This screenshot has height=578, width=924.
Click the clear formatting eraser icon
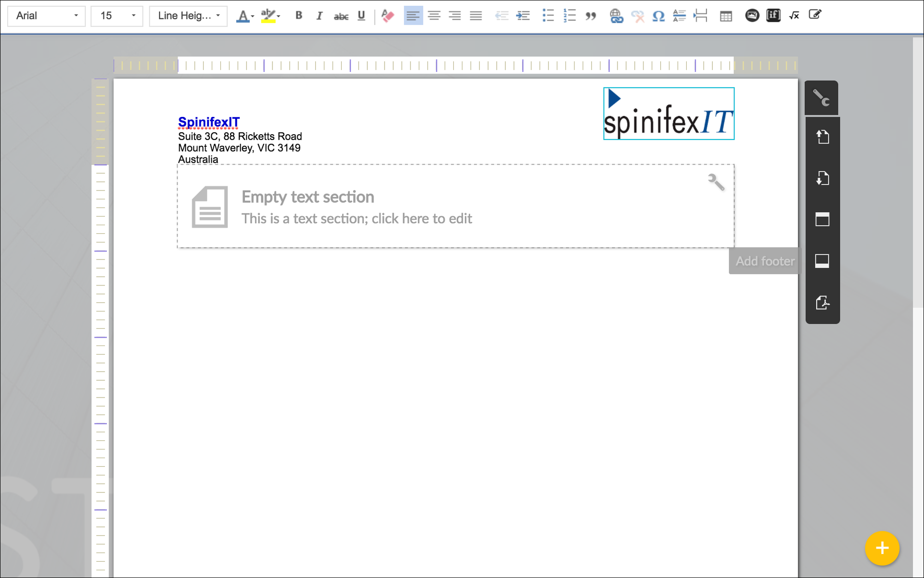coord(387,15)
